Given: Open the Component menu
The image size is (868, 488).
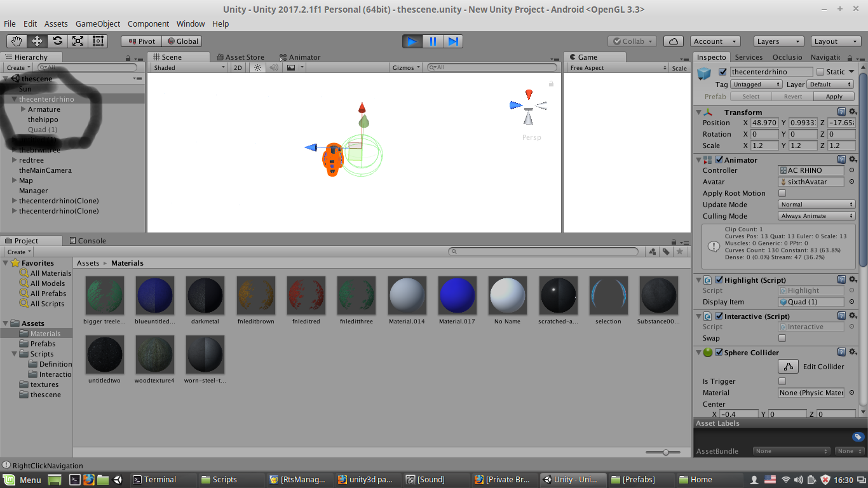Looking at the screenshot, I should (x=148, y=24).
